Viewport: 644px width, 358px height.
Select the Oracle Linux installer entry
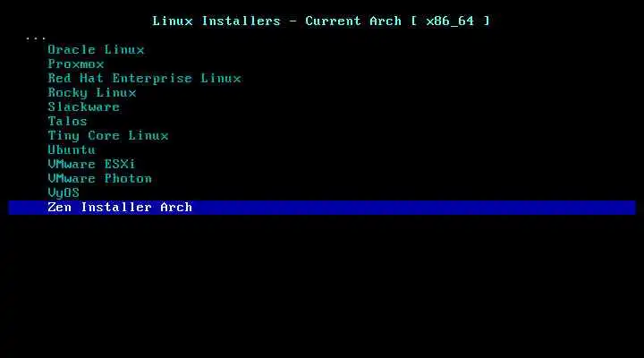tap(96, 50)
